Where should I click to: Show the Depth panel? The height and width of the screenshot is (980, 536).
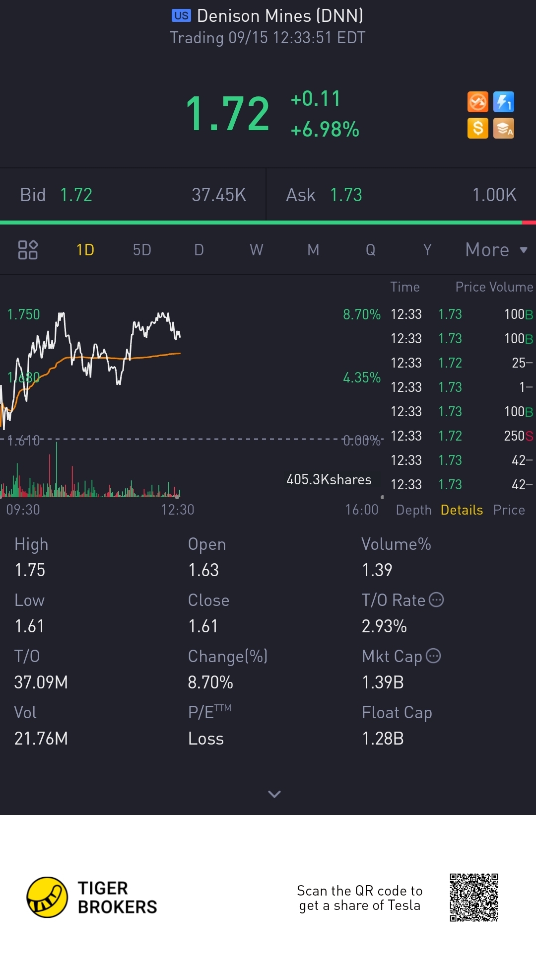[413, 510]
